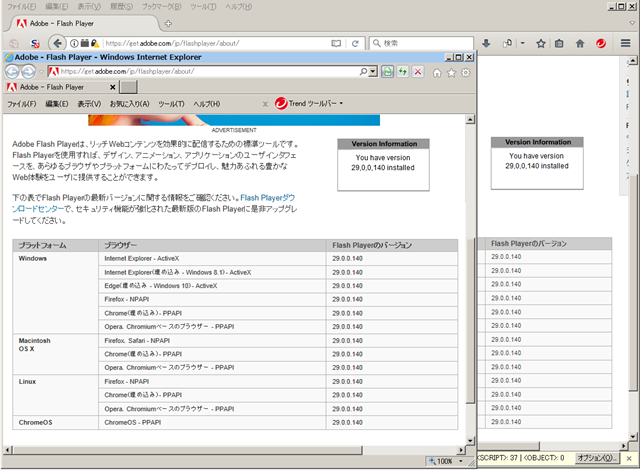Open IE home page icon

(x=437, y=73)
